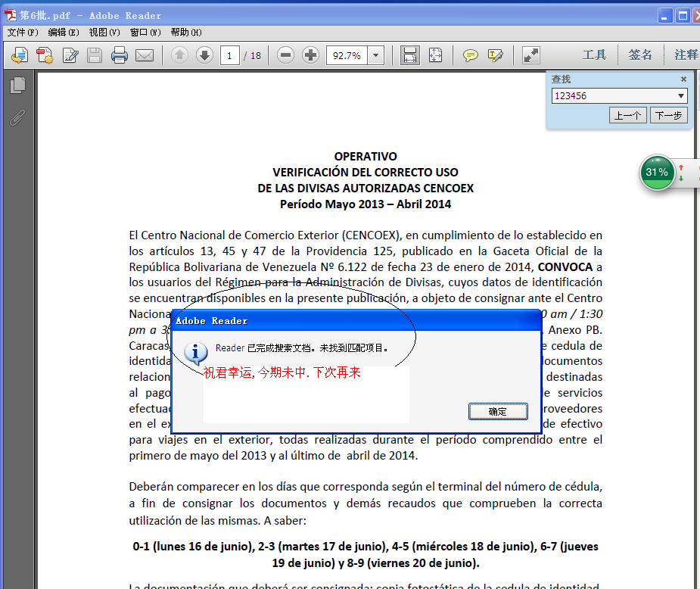Click the bold word 'CONVOCA'
The image size is (700, 589).
pos(565,267)
